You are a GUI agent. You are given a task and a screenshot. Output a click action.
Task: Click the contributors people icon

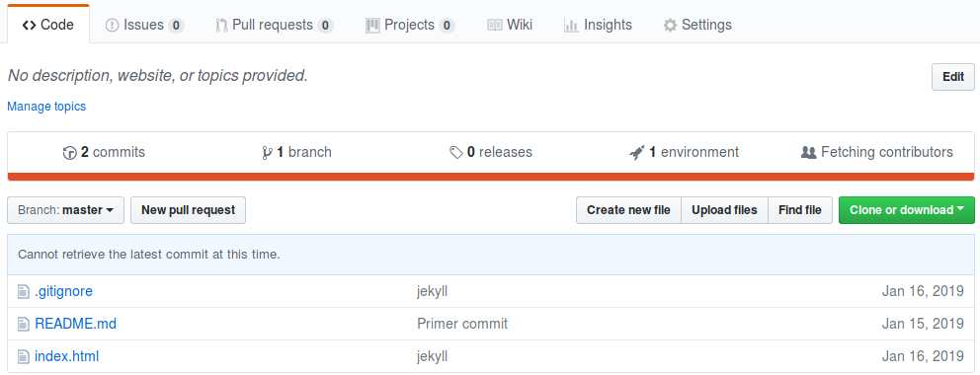(x=809, y=153)
